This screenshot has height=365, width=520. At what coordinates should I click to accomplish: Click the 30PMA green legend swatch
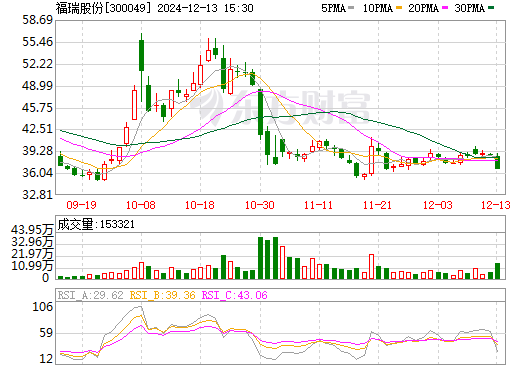491,8
